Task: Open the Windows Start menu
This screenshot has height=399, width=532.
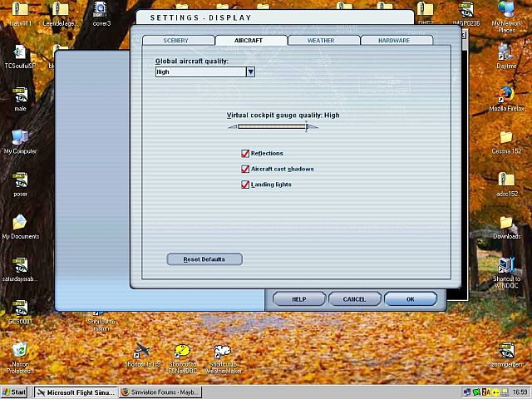Action: coord(15,392)
